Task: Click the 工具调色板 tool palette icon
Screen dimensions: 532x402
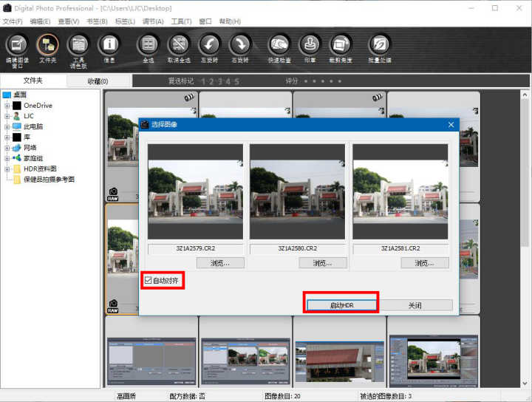Action: [78, 46]
